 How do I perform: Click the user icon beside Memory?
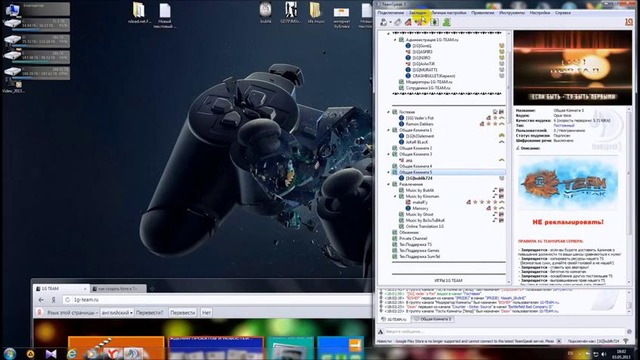coord(408,208)
